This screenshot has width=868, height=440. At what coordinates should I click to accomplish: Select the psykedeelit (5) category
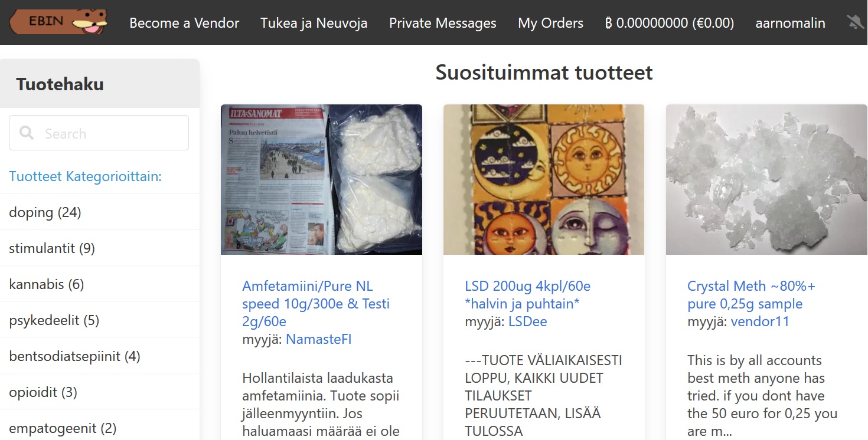(x=100, y=320)
